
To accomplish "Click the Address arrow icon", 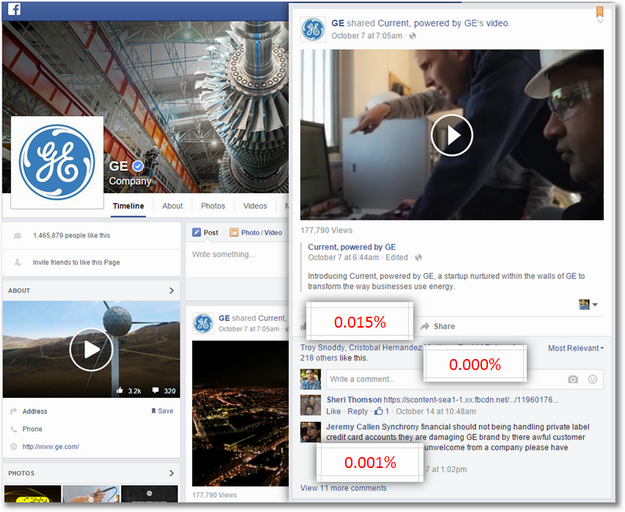I will pyautogui.click(x=14, y=411).
